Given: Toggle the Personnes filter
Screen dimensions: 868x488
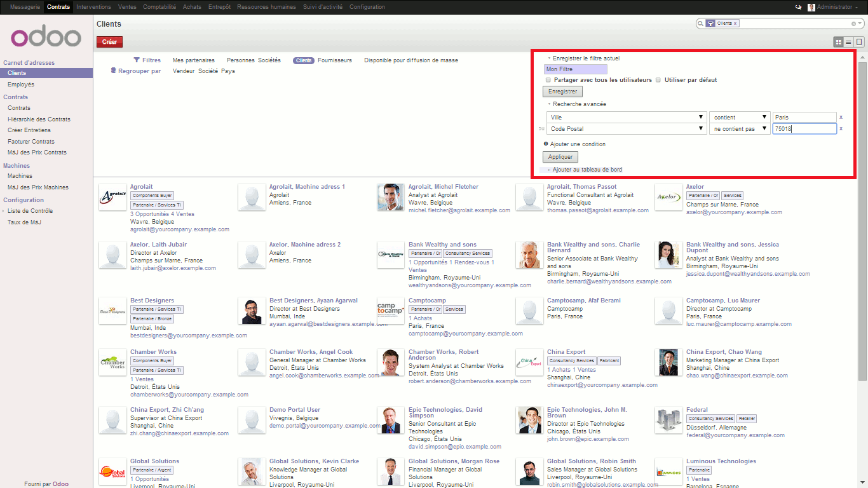Looking at the screenshot, I should [x=241, y=60].
